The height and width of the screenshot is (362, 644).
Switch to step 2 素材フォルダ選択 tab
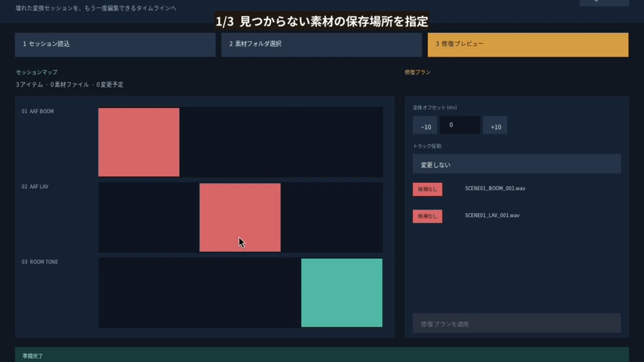coord(321,45)
